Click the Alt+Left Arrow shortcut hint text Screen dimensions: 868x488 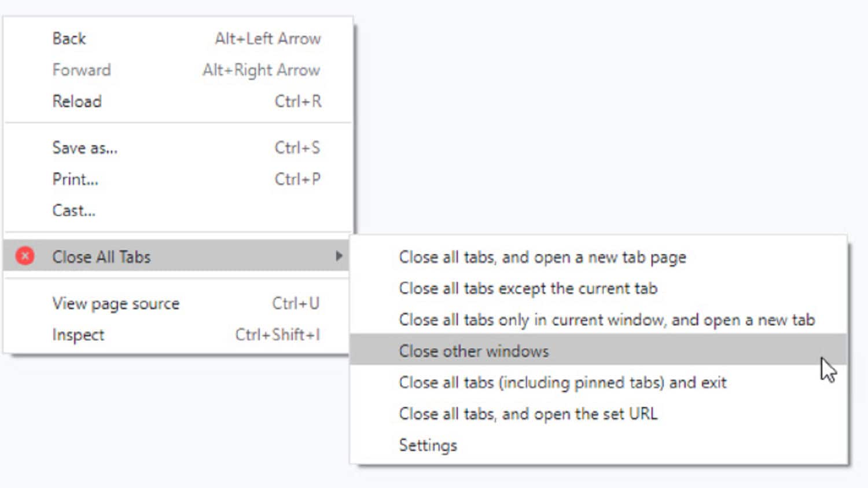(x=268, y=38)
